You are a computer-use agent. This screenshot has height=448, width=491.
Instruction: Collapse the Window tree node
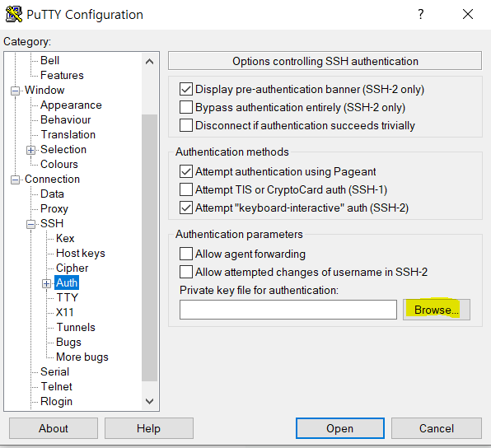(x=15, y=91)
